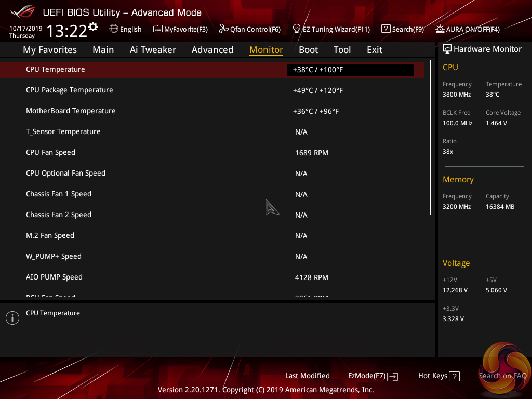
Task: Select AIO PUMP Speed row
Action: pyautogui.click(x=212, y=277)
